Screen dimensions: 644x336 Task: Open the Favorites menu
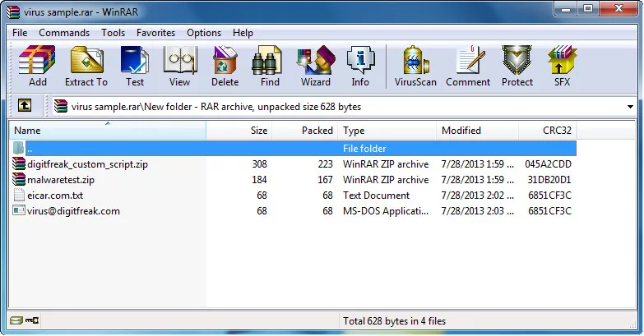click(155, 32)
